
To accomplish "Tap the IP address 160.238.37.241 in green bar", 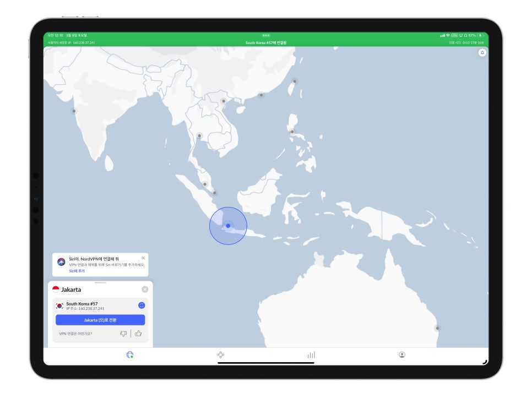I will click(x=84, y=43).
